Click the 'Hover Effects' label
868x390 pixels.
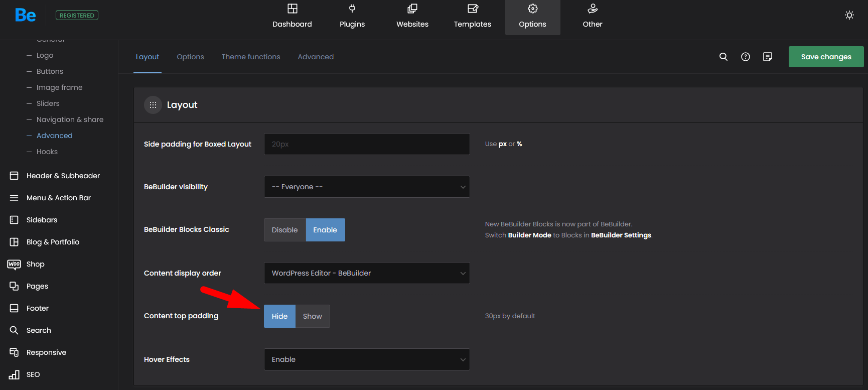coord(167,359)
